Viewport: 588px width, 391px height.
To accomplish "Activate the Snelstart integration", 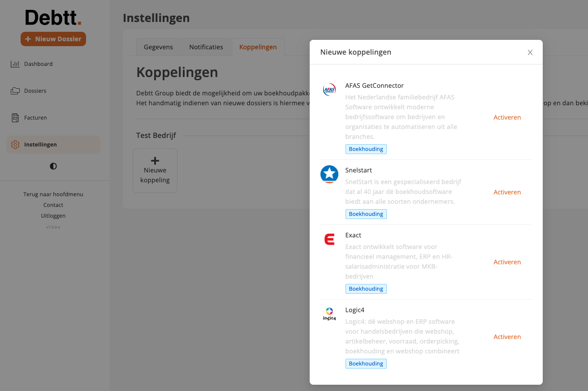I will tap(507, 192).
